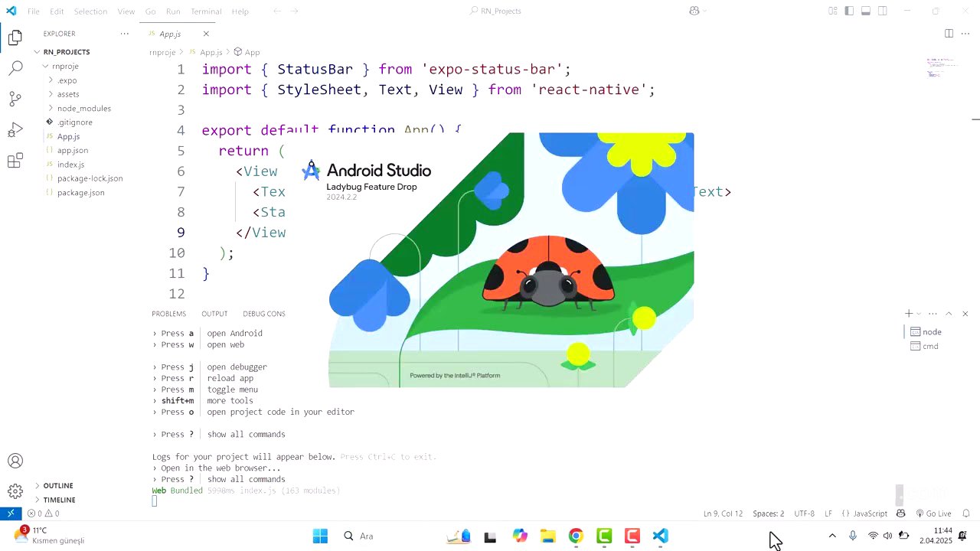Viewport: 980px width, 551px height.
Task: Open errors and warnings status indicator
Action: (x=44, y=514)
